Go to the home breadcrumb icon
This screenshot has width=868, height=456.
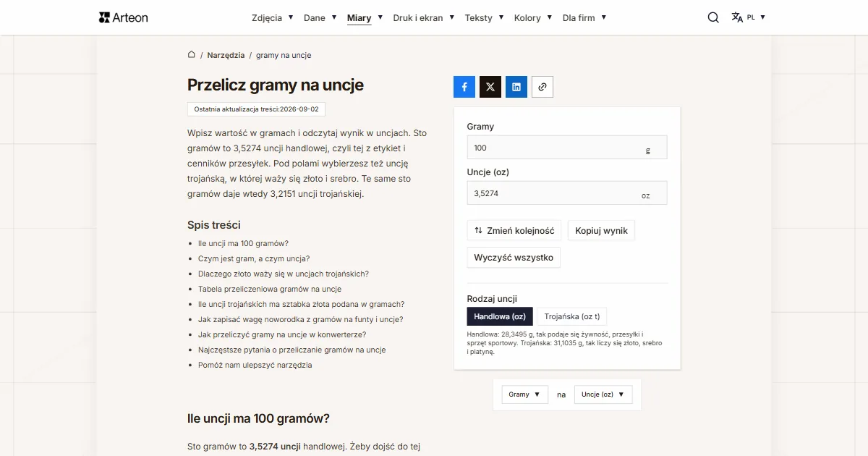(192, 54)
